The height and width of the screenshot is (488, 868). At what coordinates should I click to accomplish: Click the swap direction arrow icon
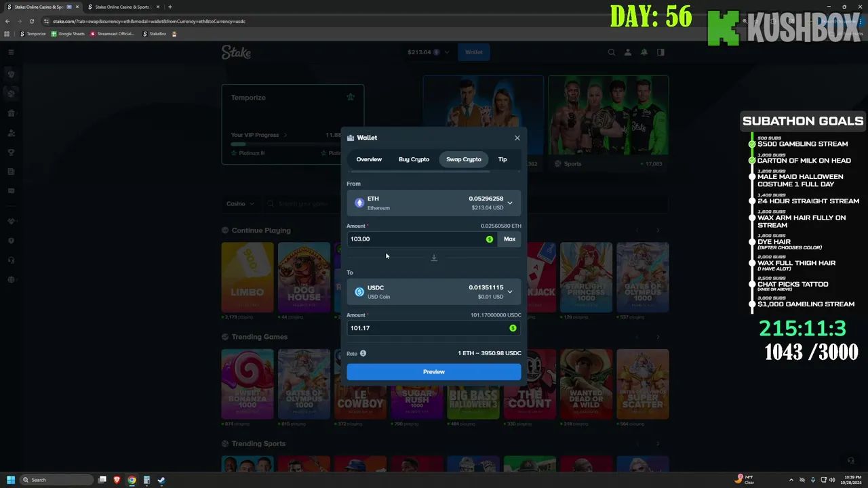pyautogui.click(x=434, y=258)
